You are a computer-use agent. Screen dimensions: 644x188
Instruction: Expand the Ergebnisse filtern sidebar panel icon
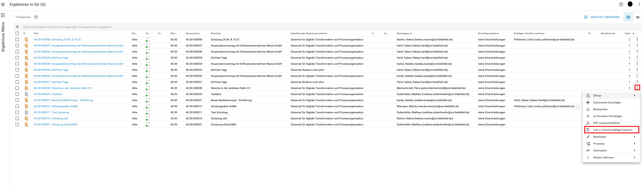tap(3, 15)
